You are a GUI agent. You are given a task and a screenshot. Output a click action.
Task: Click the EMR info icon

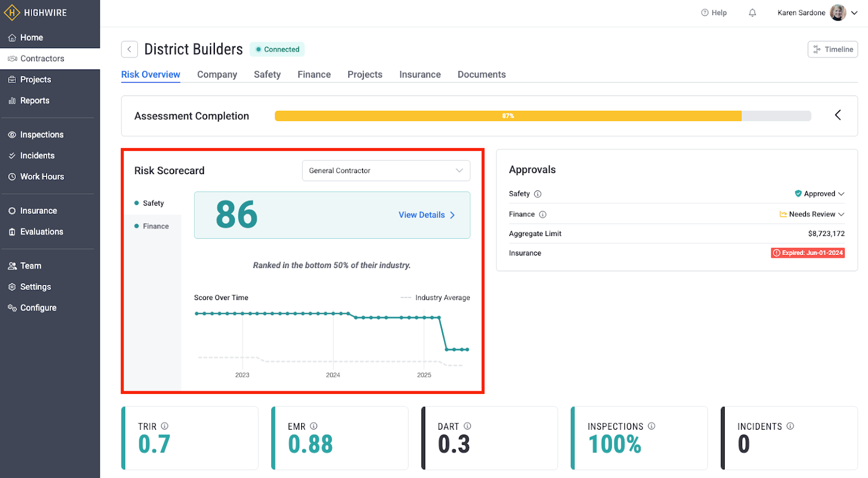pyautogui.click(x=314, y=426)
